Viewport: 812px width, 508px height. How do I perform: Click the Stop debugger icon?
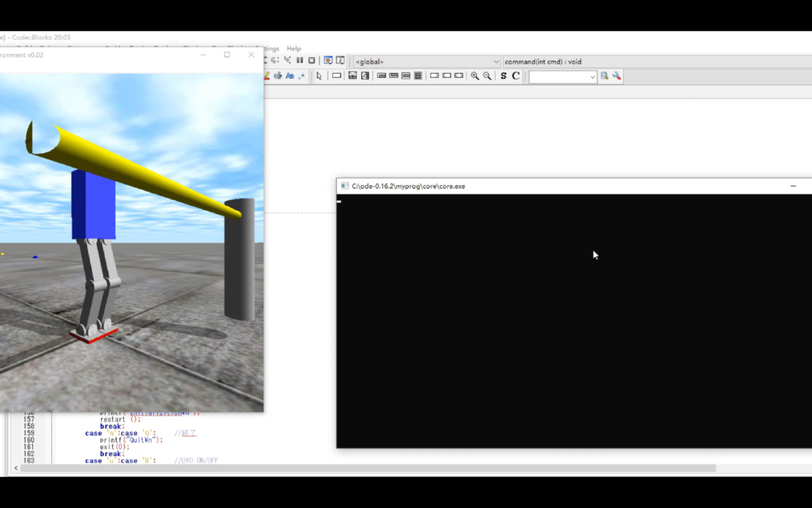coord(311,61)
